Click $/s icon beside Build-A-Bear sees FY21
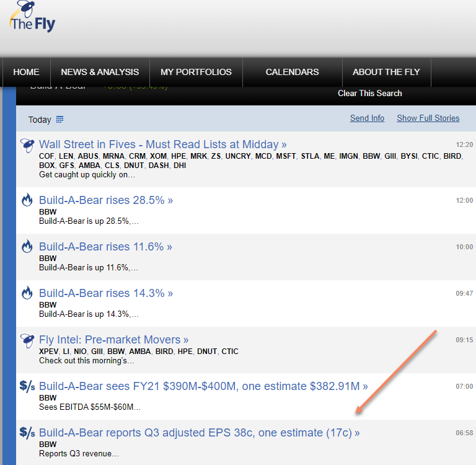 tap(27, 386)
